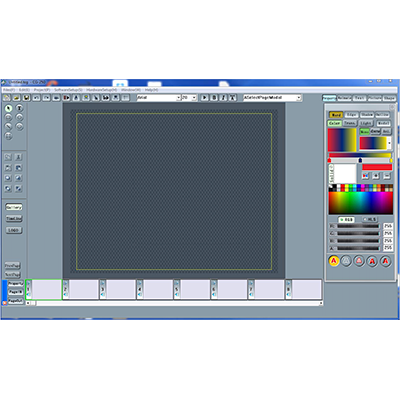
Task: Select the RGB color mode radio
Action: click(x=346, y=220)
